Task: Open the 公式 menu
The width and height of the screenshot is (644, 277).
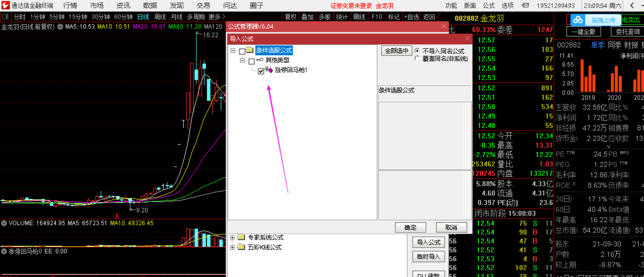Action: (489, 6)
